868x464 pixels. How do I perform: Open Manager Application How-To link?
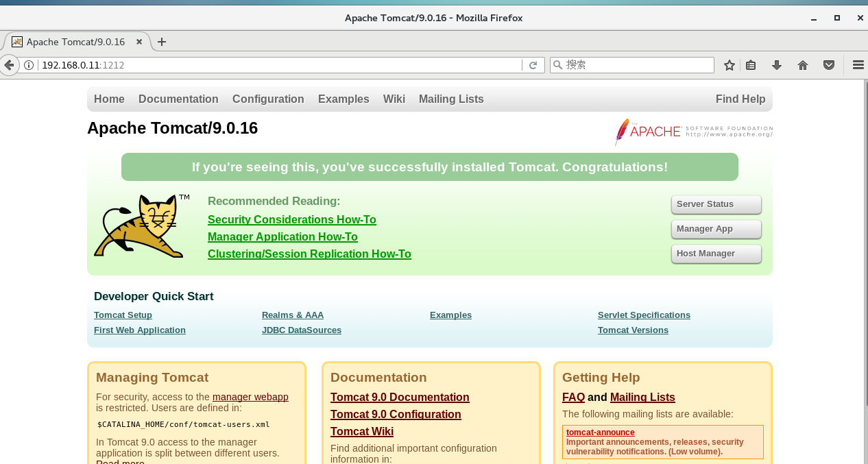click(282, 237)
